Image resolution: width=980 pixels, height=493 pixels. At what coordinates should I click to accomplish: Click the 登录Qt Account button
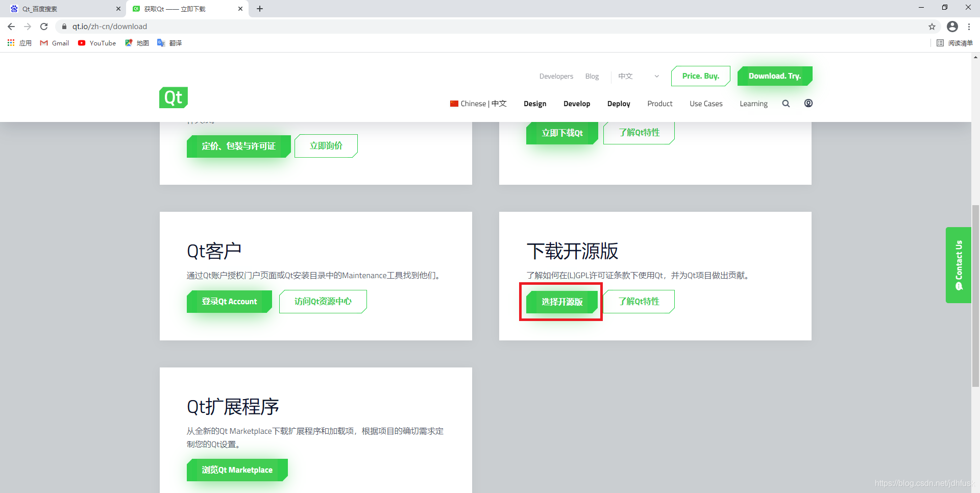pyautogui.click(x=229, y=302)
